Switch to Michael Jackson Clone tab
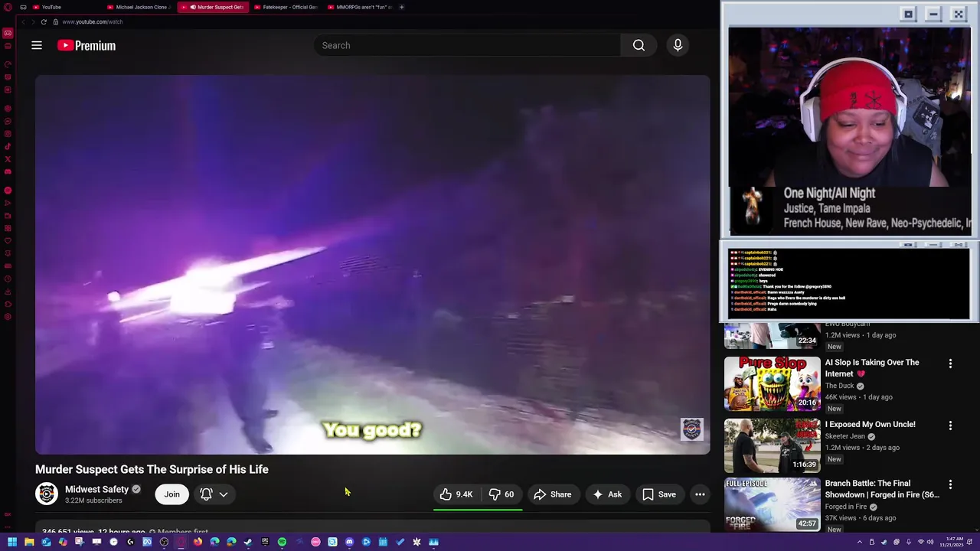 141,7
